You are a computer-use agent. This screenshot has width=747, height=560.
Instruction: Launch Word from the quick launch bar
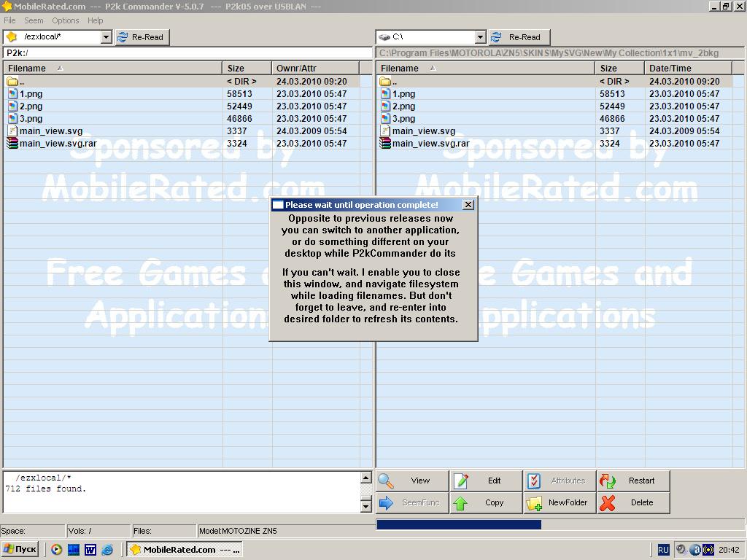(90, 550)
